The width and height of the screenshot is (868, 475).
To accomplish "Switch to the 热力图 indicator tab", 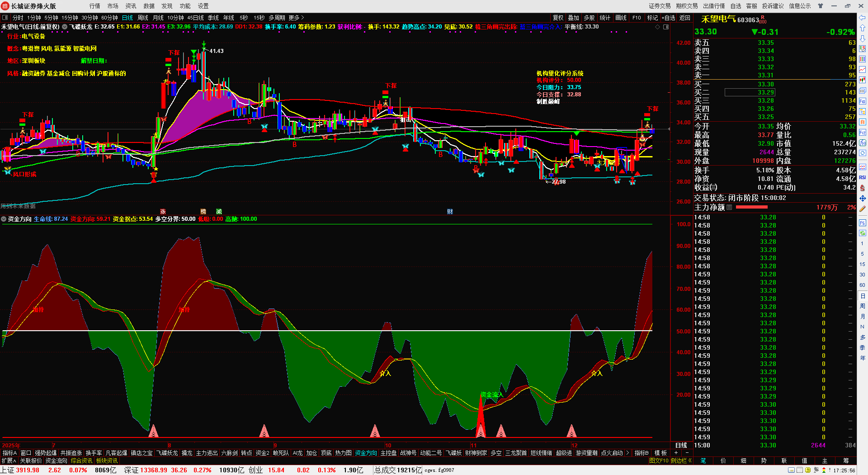I will click(x=343, y=453).
